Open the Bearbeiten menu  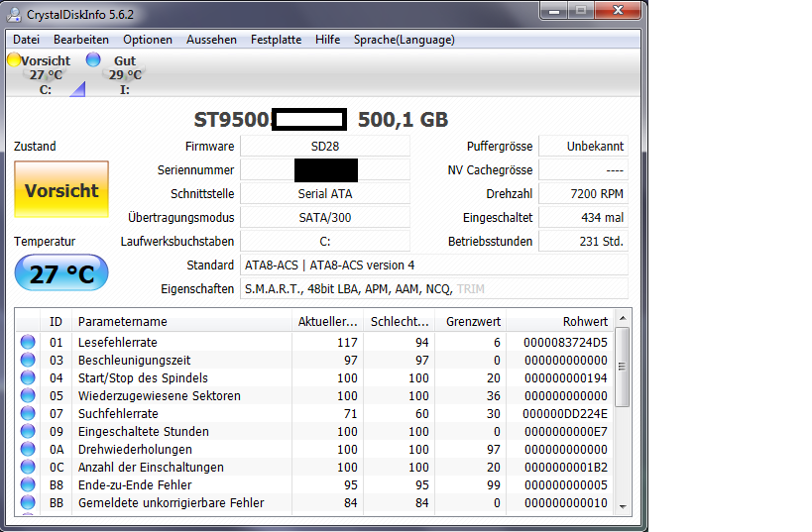80,40
